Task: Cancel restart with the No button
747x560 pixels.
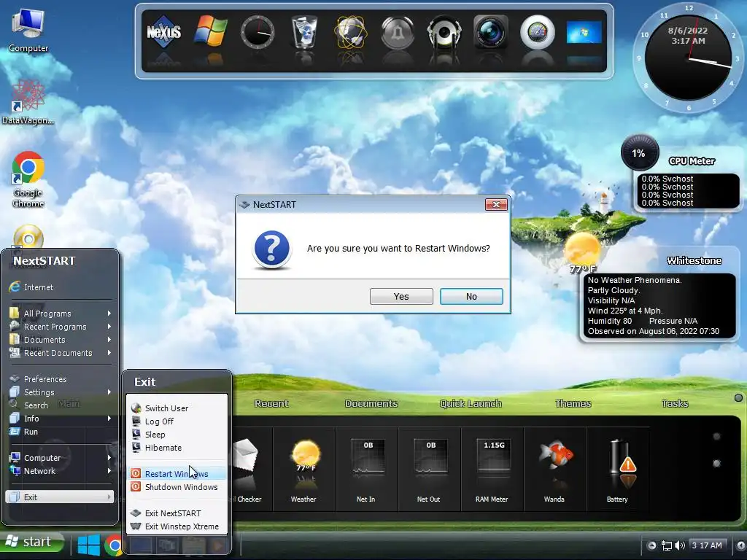Action: pos(471,296)
